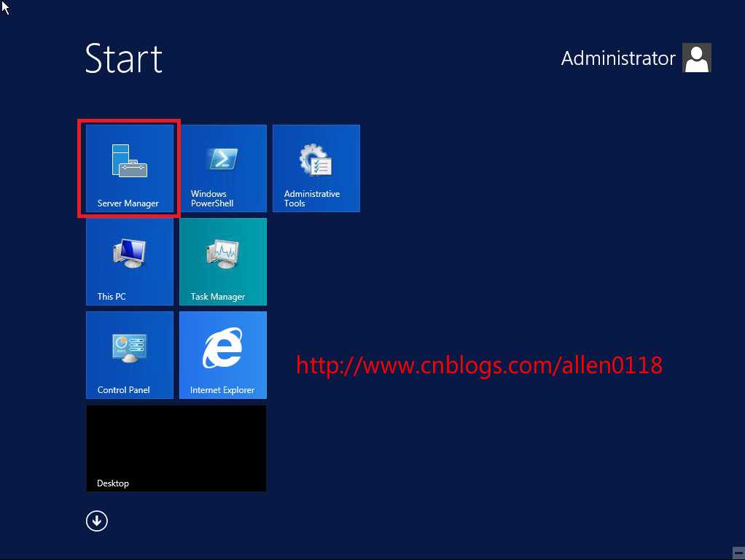Screen dimensions: 745x560
Task: Launch the Windows PowerShell tile
Action: (x=223, y=168)
